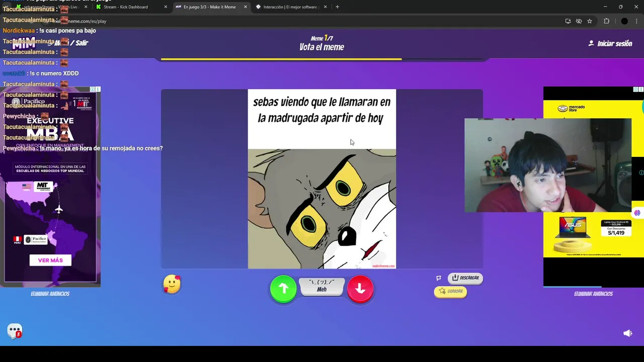Open the game chat bubble icon
The width and height of the screenshot is (644, 362).
tap(15, 331)
